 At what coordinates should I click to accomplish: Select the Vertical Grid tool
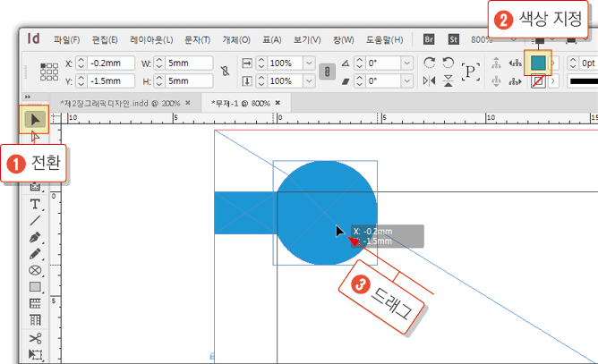point(35,320)
